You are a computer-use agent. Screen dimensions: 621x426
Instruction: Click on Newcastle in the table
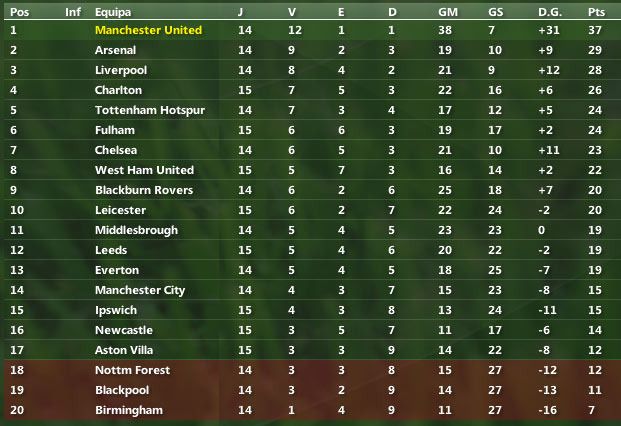click(x=124, y=330)
